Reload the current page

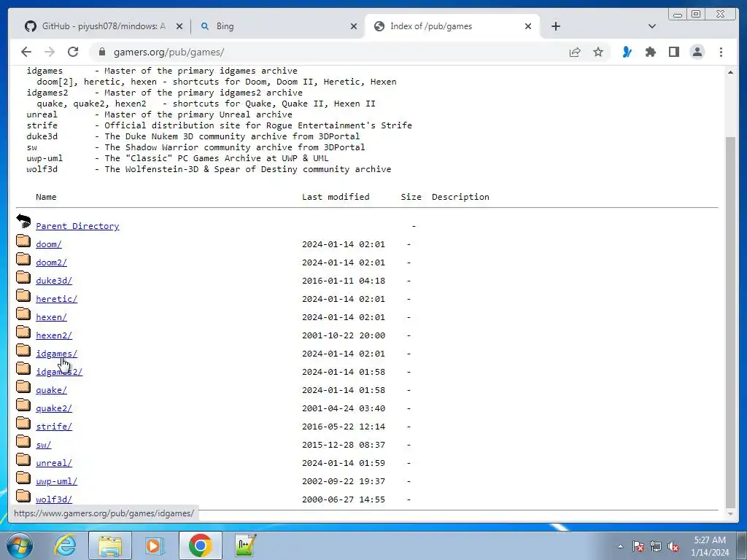point(73,52)
